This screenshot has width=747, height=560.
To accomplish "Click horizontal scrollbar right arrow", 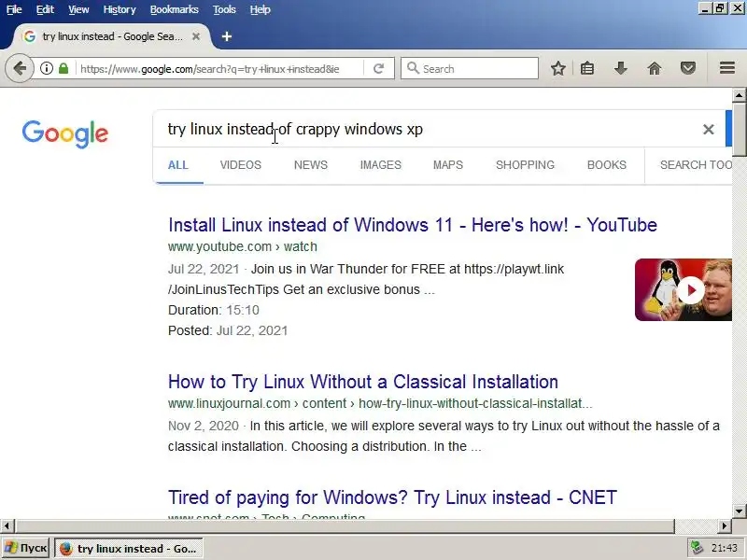I will pyautogui.click(x=725, y=526).
